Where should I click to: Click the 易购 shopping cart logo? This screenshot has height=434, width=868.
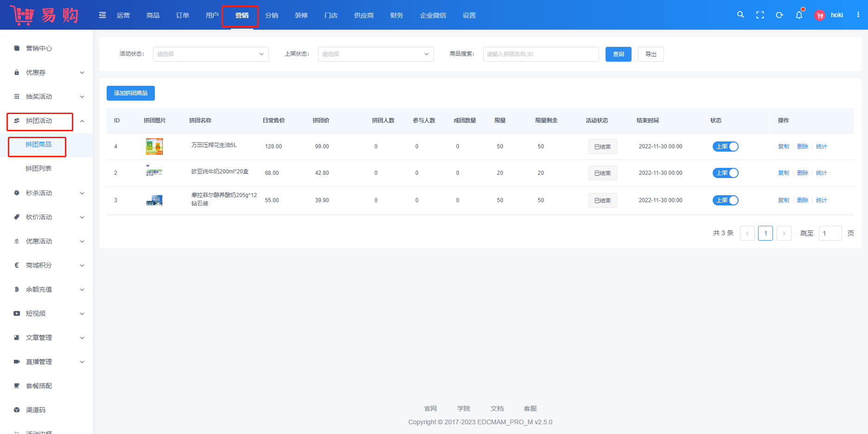[x=44, y=15]
